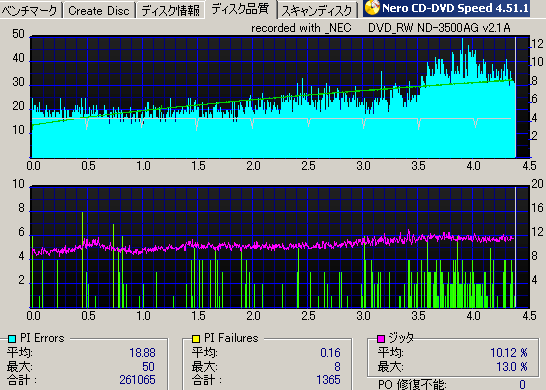Screen dimensions: 546x390
Task: Click the PI Failures total 1365
Action: point(328,380)
